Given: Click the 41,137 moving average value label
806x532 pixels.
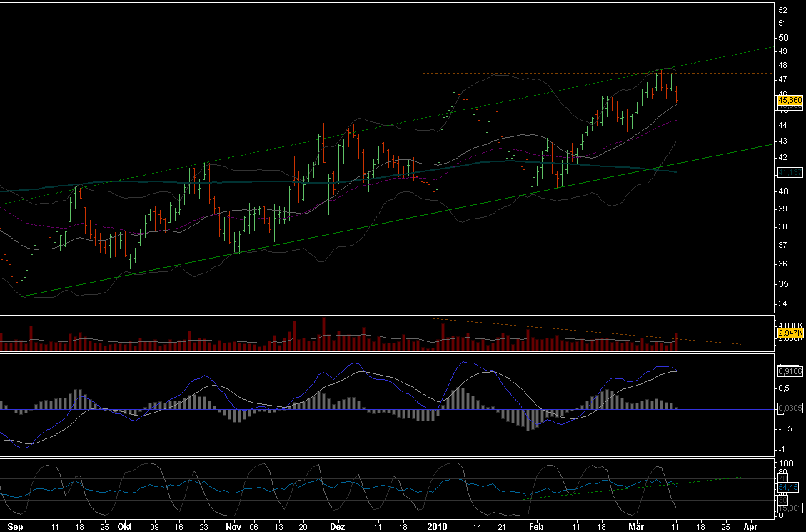Looking at the screenshot, I should (x=790, y=173).
